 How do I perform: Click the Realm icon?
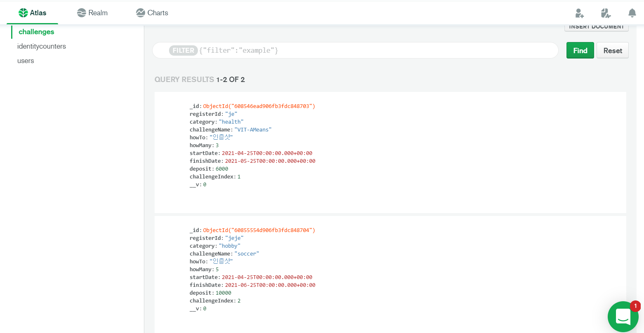click(82, 13)
